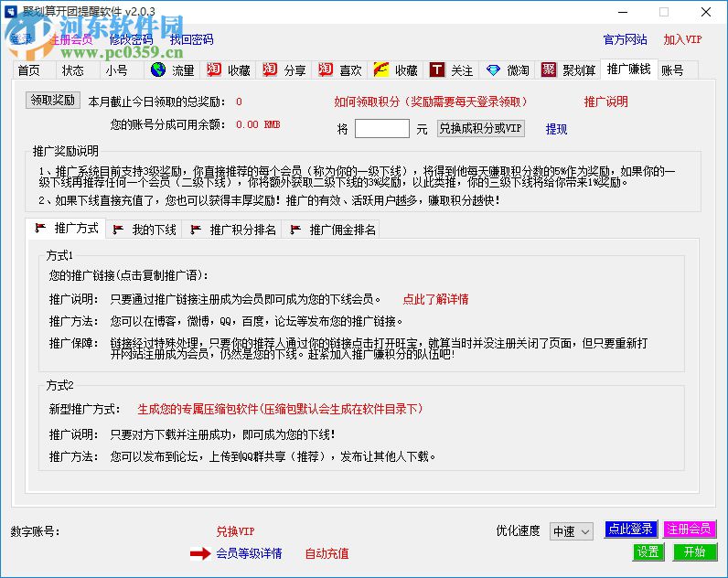The image size is (728, 578).
Task: Click the flag icon on 推广积分排名 tab
Action: click(x=196, y=229)
